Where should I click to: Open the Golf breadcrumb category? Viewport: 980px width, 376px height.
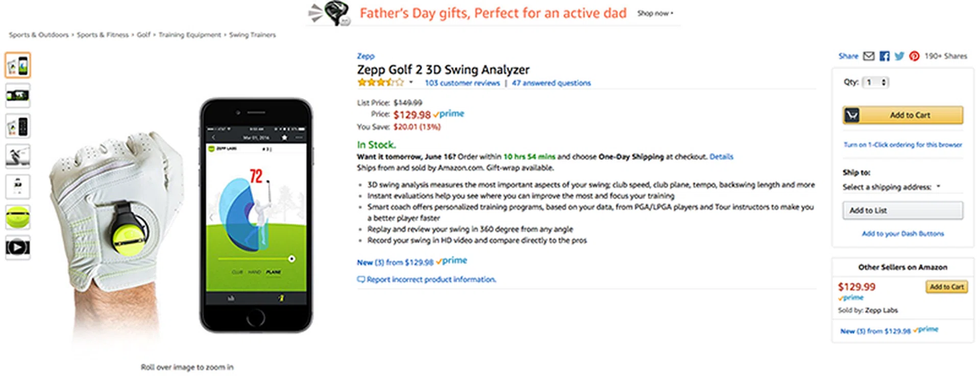143,35
